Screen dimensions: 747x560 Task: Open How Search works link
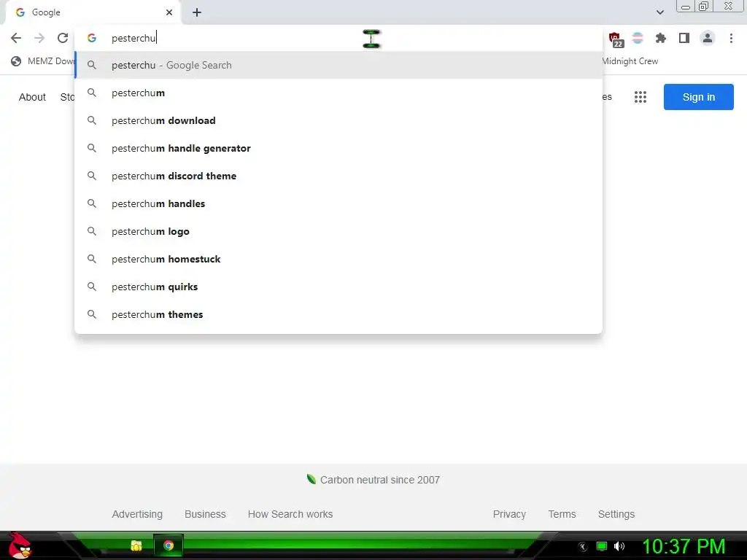(290, 514)
